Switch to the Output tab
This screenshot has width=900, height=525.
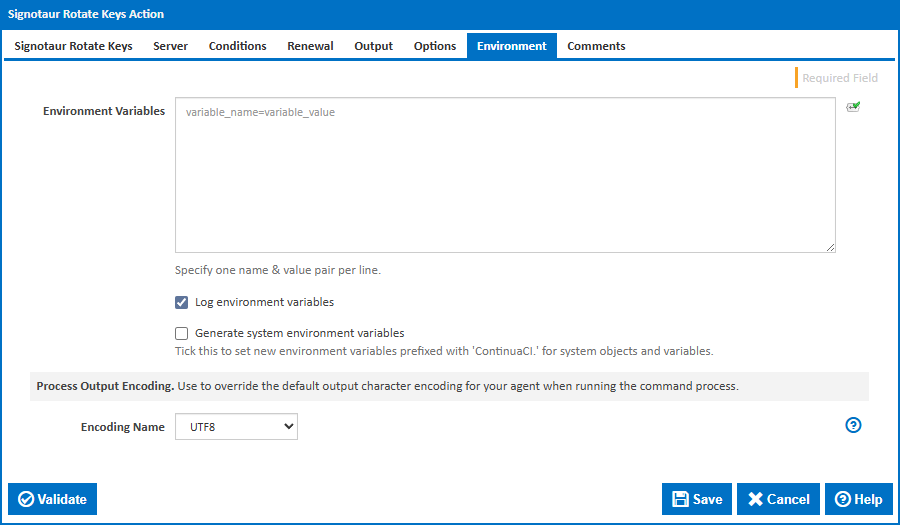pyautogui.click(x=373, y=46)
